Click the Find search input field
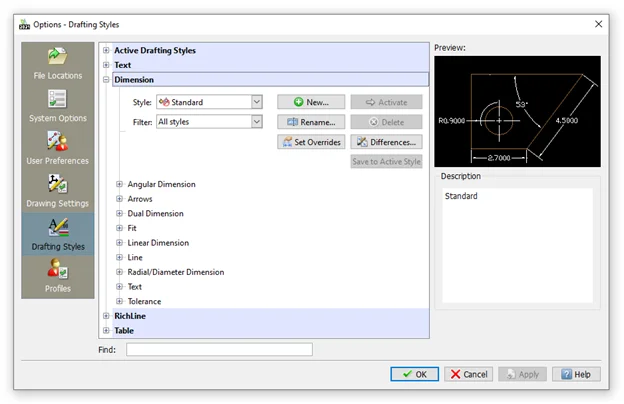 click(x=219, y=350)
